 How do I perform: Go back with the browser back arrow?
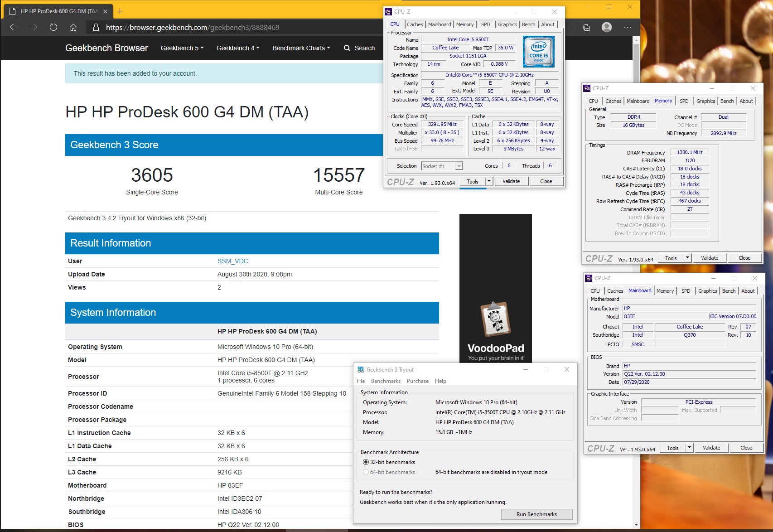tap(14, 27)
